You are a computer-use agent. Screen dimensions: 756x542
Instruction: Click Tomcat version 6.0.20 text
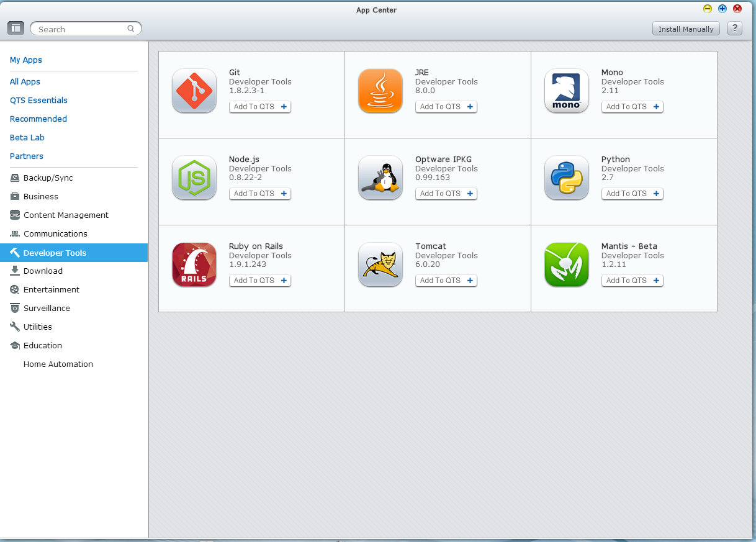pos(428,264)
